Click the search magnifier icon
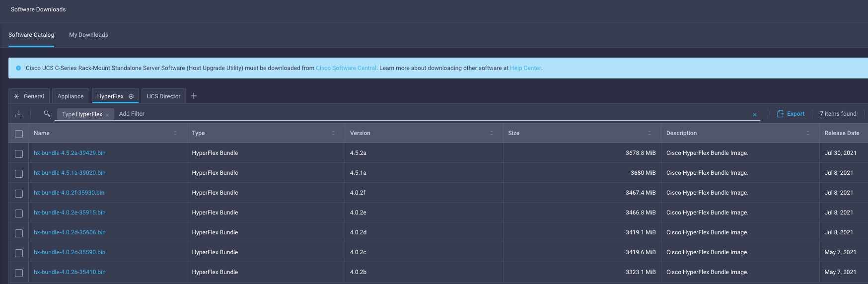The width and height of the screenshot is (868, 284). 47,114
